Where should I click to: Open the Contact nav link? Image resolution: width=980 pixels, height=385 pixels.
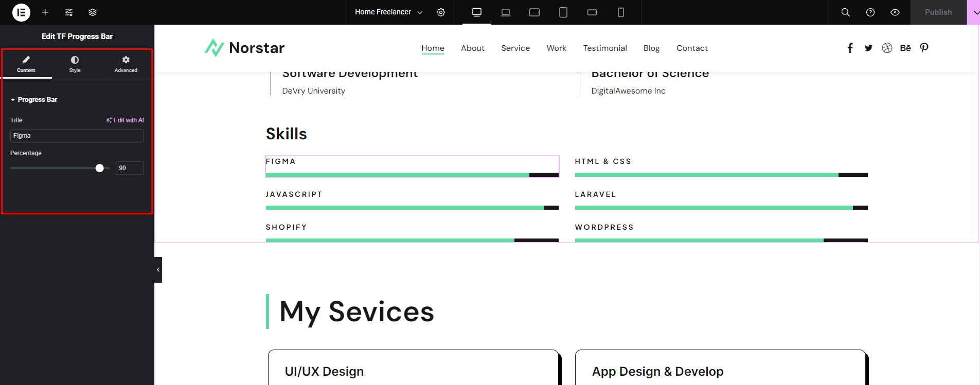click(x=692, y=48)
